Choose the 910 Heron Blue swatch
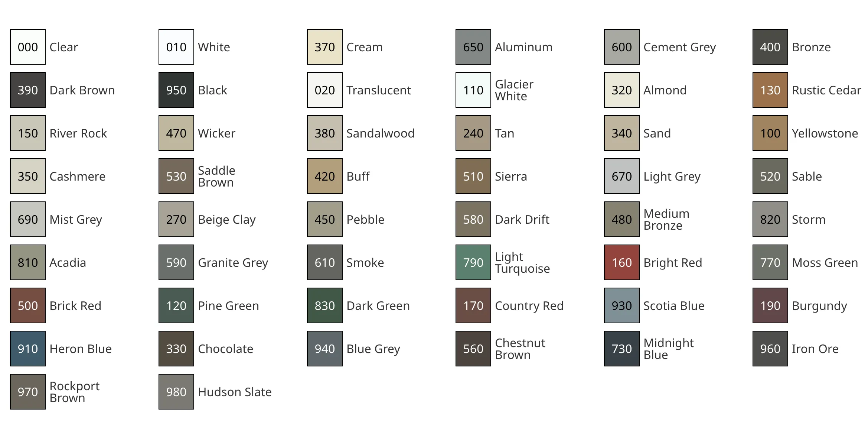This screenshot has width=868, height=440. click(28, 349)
